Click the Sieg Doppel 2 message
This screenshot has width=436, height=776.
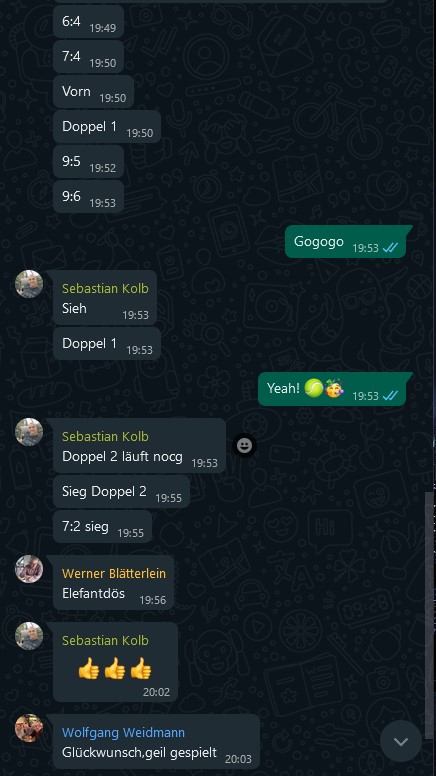[x=121, y=492]
